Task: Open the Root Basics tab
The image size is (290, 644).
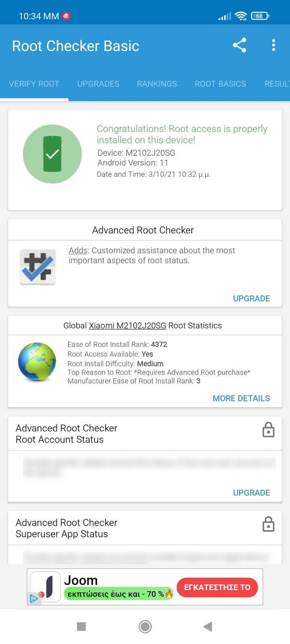Action: pyautogui.click(x=220, y=84)
